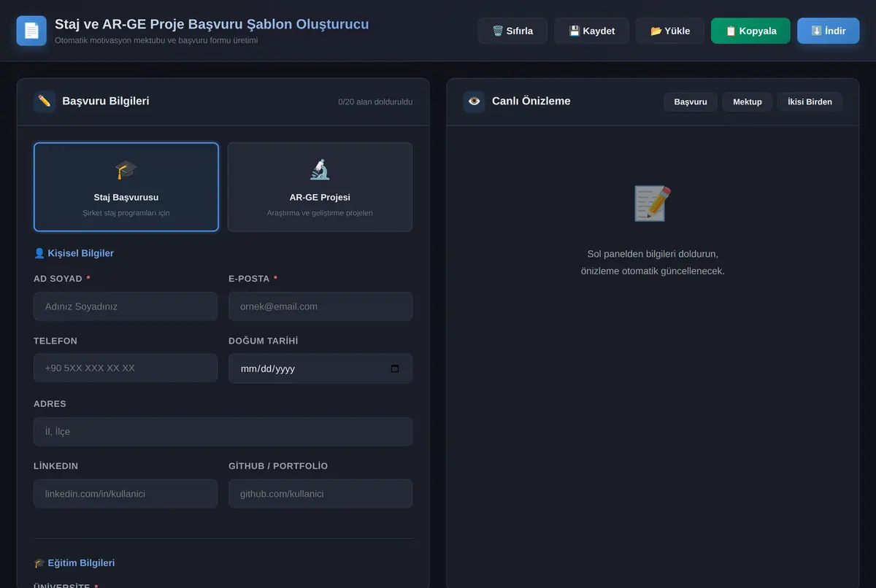876x588 pixels.
Task: Click the Eğitim Bilgileri section heading
Action: [74, 563]
